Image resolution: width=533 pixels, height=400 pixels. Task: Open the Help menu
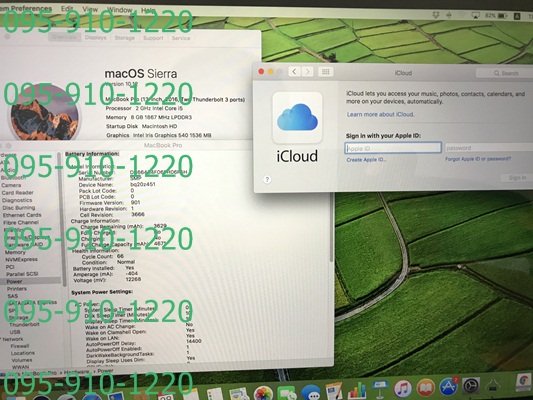coord(148,11)
